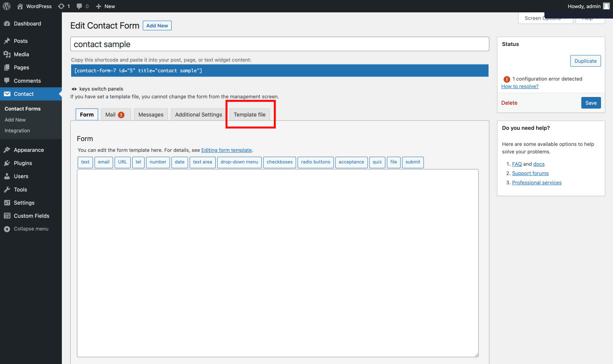Insert a text field tag
The height and width of the screenshot is (364, 613).
point(85,162)
